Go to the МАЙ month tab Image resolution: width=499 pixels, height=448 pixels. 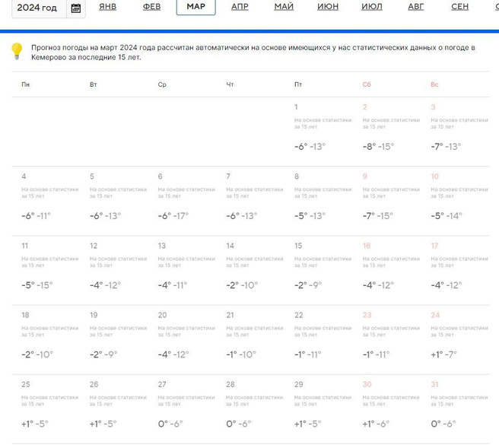tap(284, 7)
